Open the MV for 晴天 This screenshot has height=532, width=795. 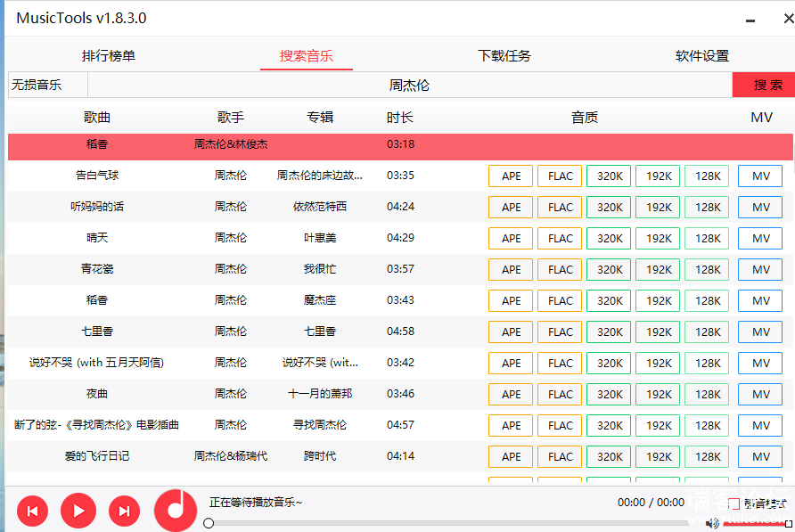760,238
